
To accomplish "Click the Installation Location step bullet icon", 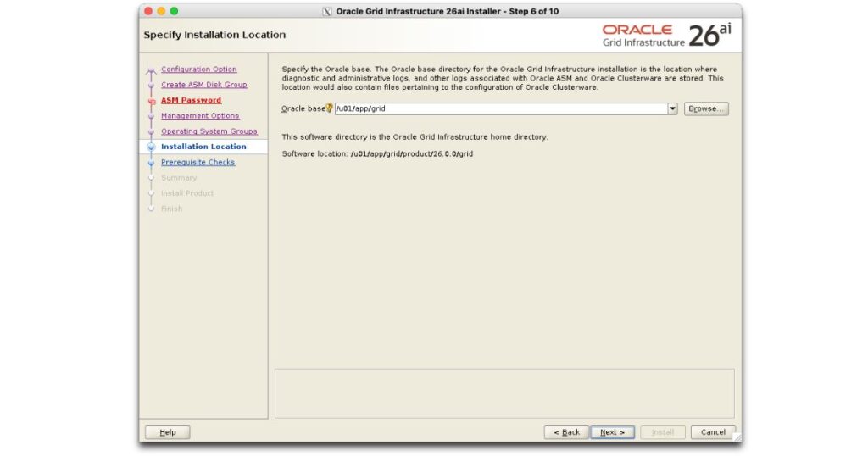I will tap(151, 147).
